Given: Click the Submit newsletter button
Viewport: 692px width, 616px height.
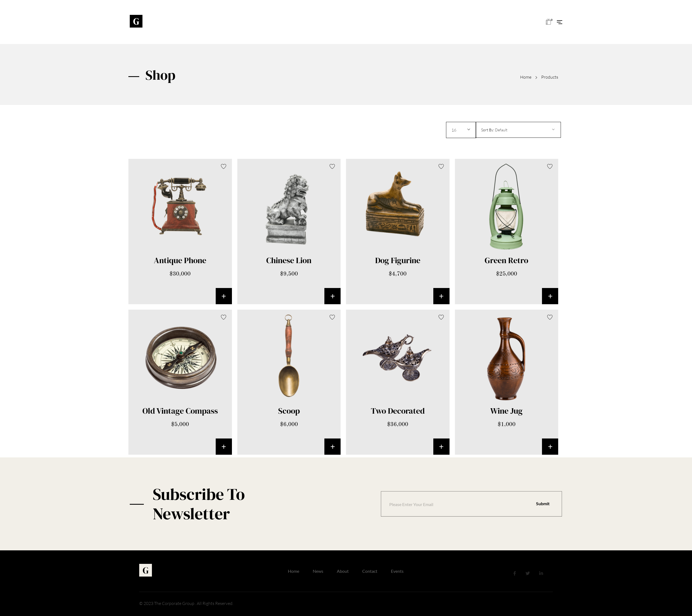Looking at the screenshot, I should click(543, 504).
